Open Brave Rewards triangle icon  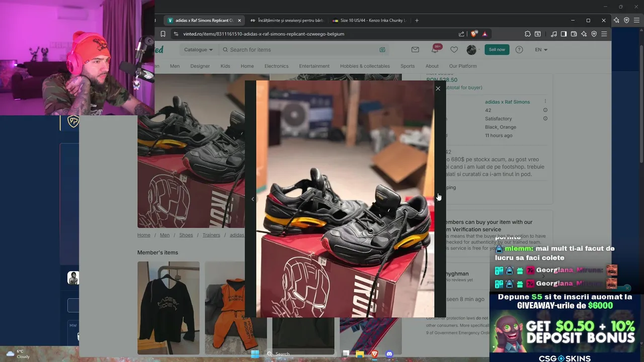[485, 34]
